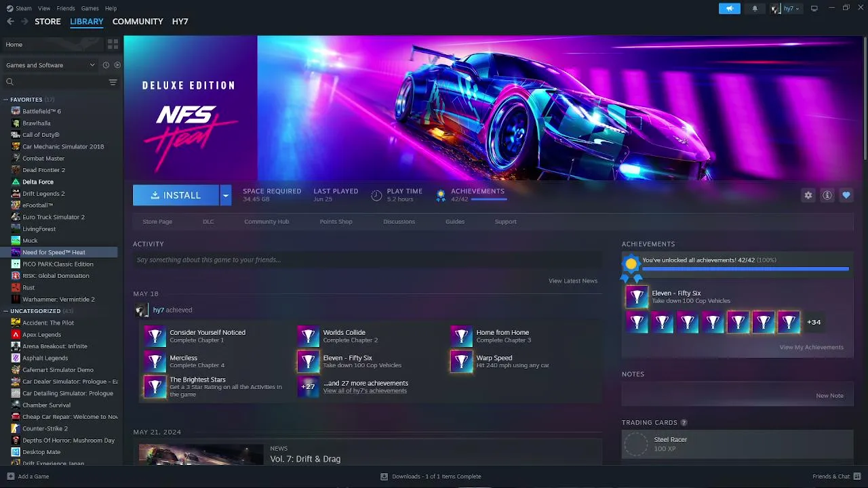This screenshot has width=868, height=488.
Task: Click the Rust game icon in sidebar
Action: pyautogui.click(x=16, y=287)
